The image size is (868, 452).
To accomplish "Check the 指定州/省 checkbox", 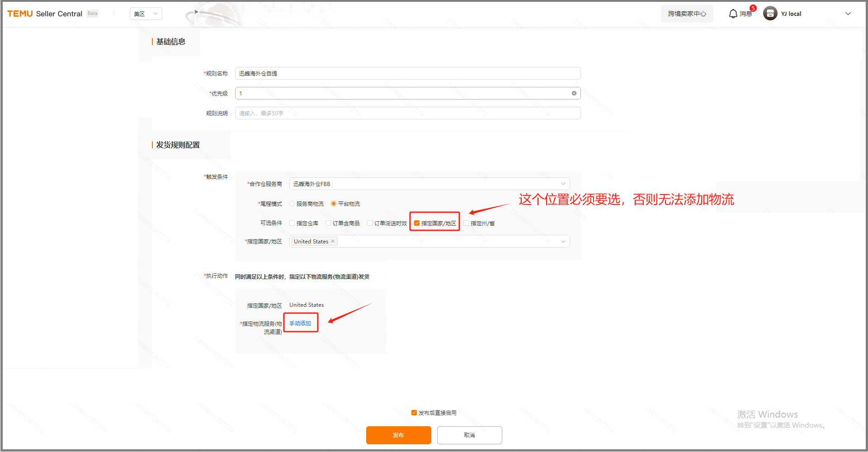I will [x=466, y=223].
